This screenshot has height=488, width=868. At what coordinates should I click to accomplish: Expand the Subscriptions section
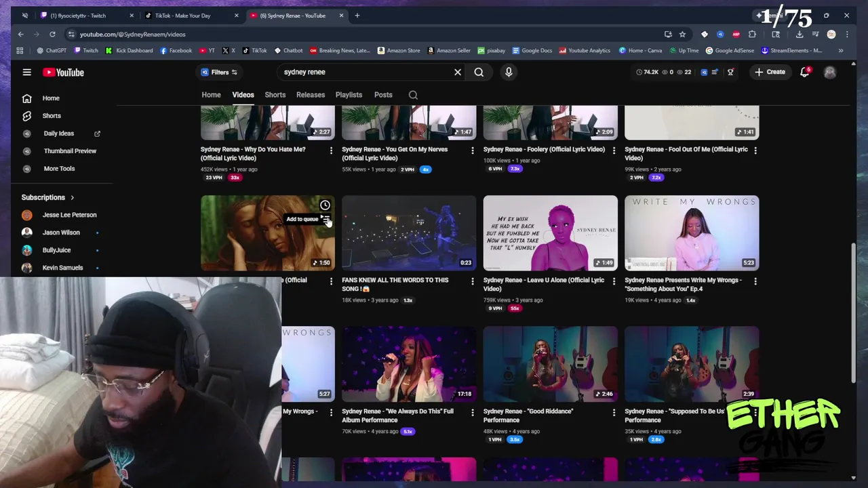coord(47,197)
